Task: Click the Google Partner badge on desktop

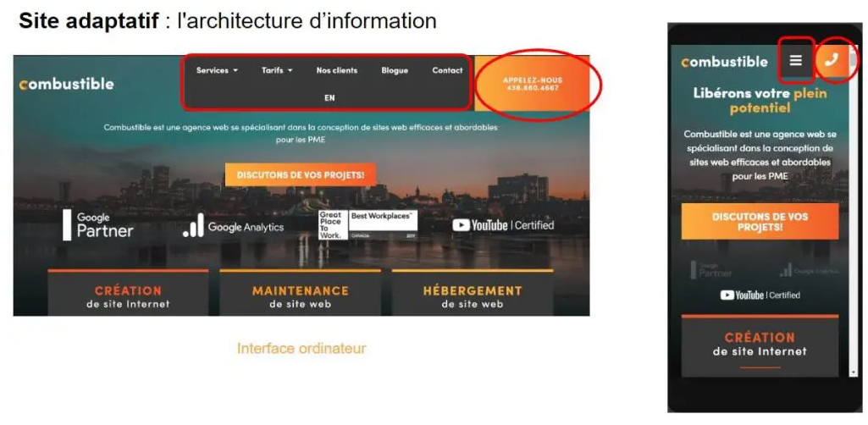Action: 98,224
